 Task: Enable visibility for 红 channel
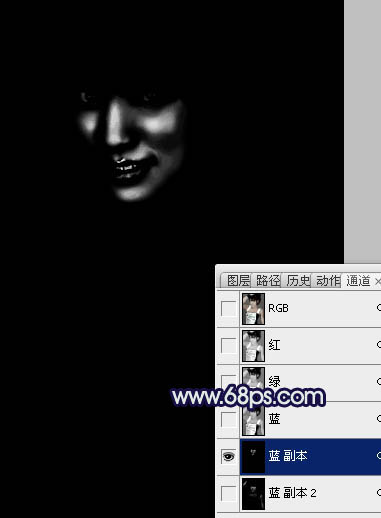point(228,345)
